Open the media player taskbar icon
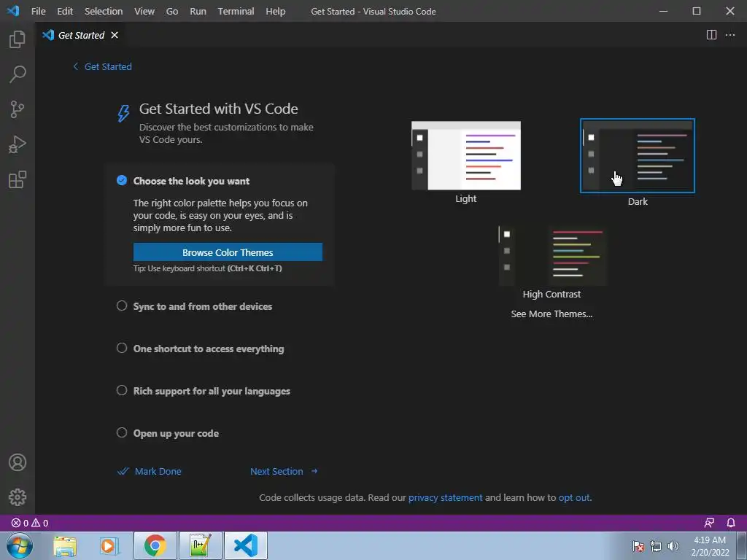 (109, 545)
